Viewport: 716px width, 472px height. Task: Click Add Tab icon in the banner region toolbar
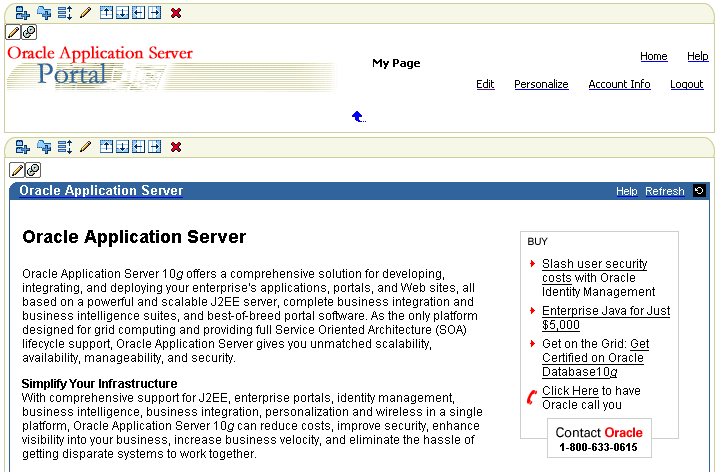65,13
